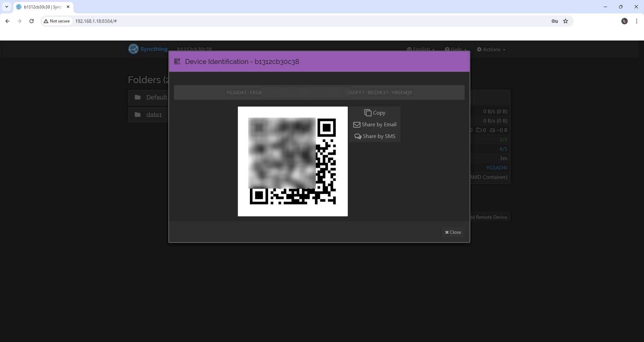Click the envelope icon on Share by Email
Image resolution: width=644 pixels, height=342 pixels.
tap(357, 125)
